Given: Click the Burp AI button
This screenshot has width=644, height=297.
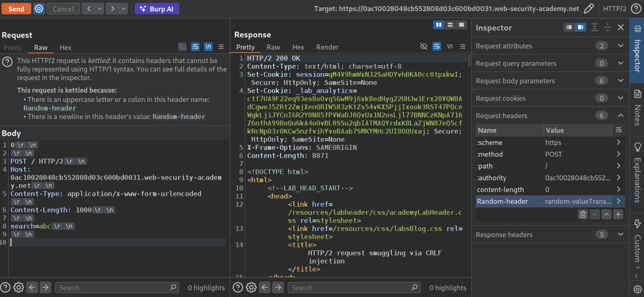Looking at the screenshot, I should click(x=157, y=9).
